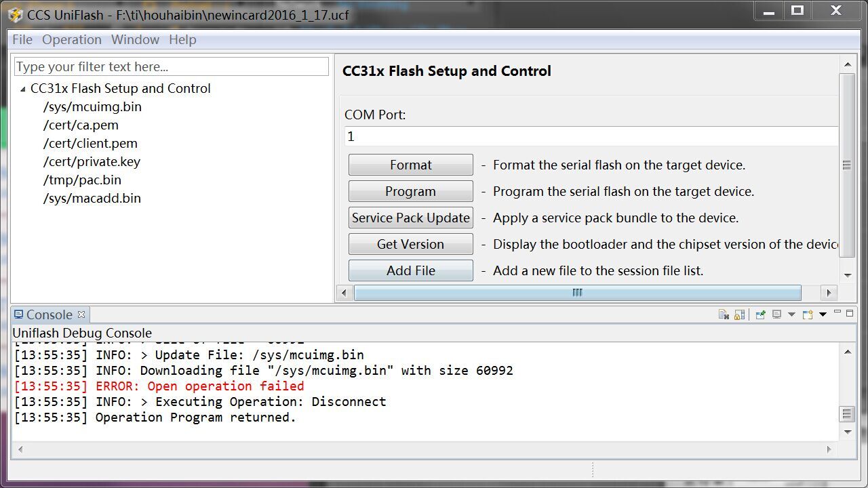
Task: Click the 'COM Port:' label
Action: [375, 115]
